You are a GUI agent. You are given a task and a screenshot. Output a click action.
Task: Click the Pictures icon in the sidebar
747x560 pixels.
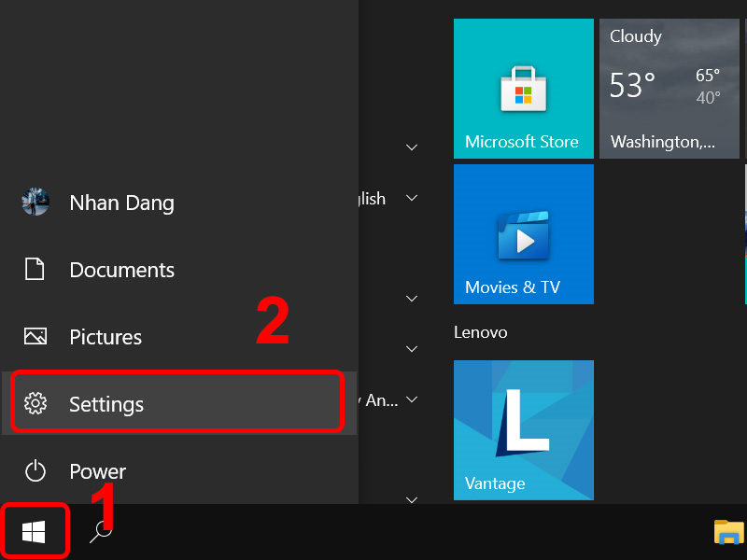tap(35, 337)
